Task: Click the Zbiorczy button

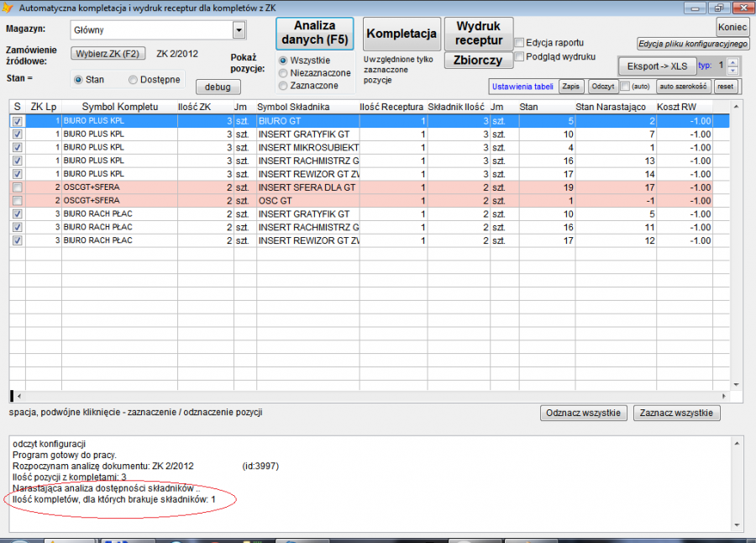Action: tap(477, 61)
